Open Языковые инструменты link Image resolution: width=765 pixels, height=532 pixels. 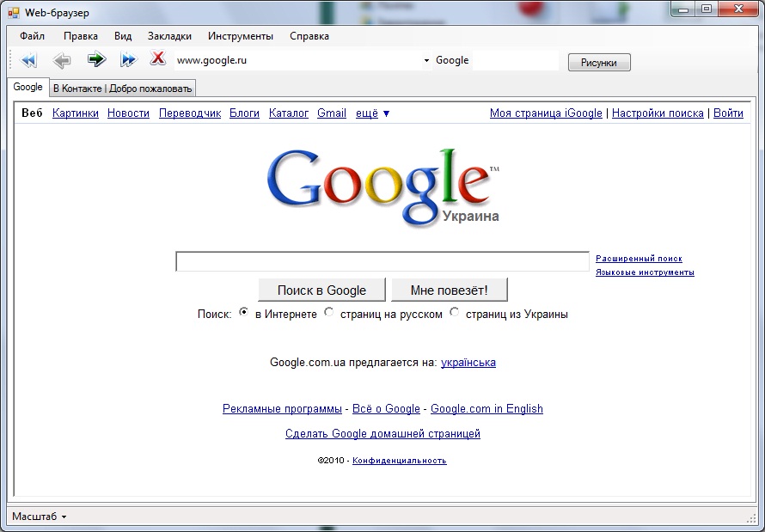[x=645, y=272]
